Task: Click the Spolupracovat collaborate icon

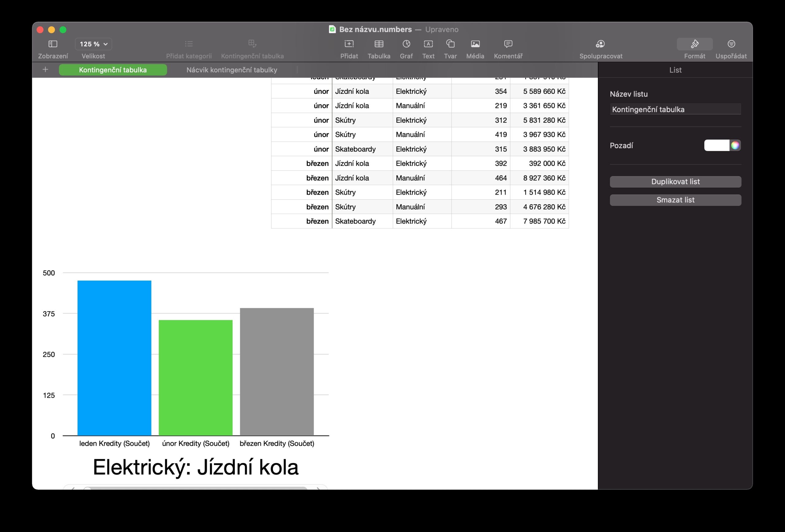Action: click(x=601, y=44)
